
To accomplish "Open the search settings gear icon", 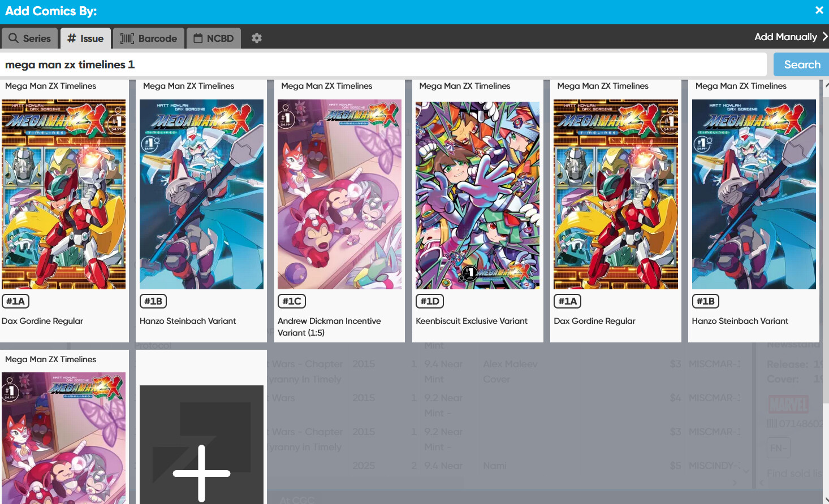I will click(257, 38).
